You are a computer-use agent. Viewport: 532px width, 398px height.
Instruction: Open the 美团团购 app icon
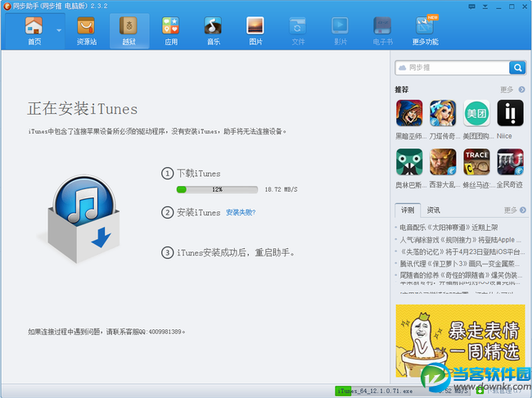click(476, 113)
